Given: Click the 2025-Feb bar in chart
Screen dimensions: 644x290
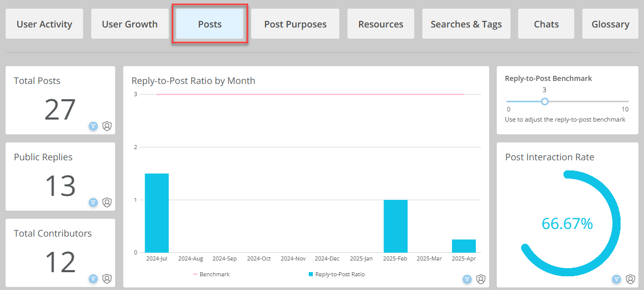Looking at the screenshot, I should tap(395, 226).
